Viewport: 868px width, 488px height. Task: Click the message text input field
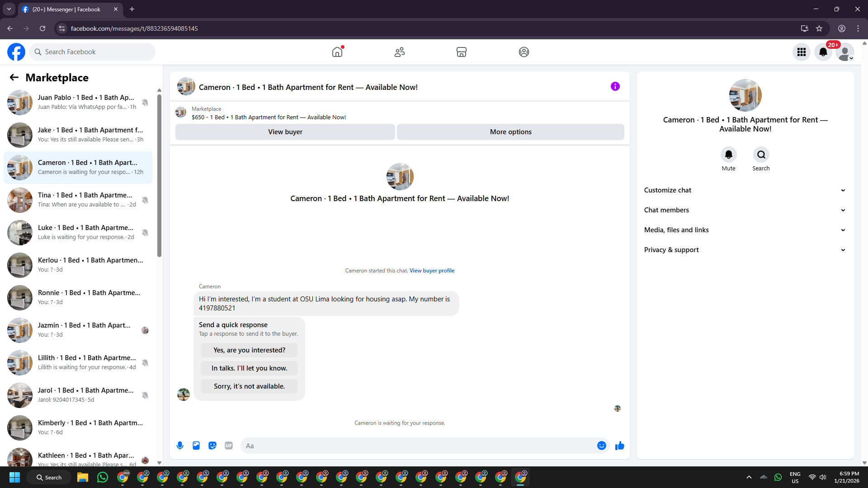click(x=418, y=446)
